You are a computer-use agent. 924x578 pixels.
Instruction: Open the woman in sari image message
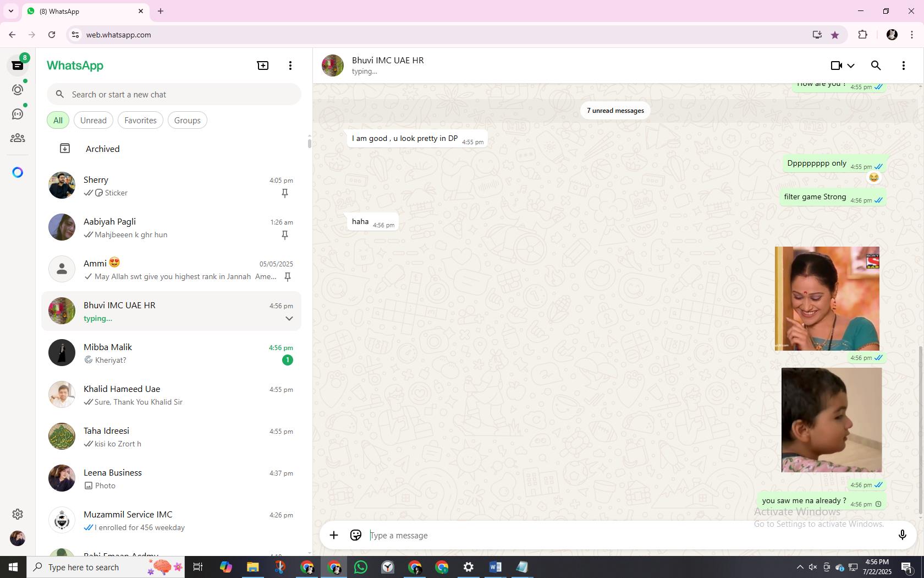[x=827, y=298]
